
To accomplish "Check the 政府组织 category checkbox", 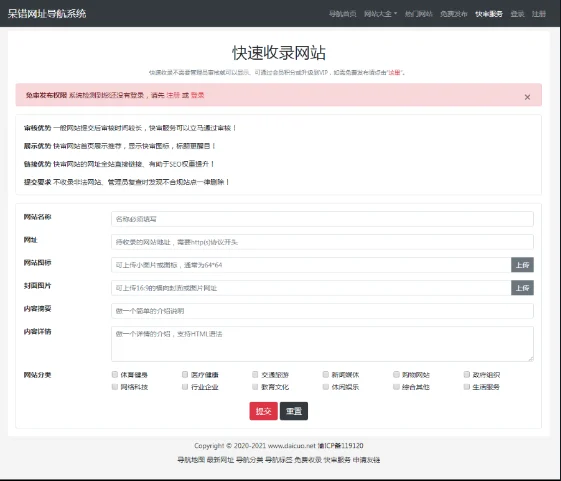I will tap(467, 374).
